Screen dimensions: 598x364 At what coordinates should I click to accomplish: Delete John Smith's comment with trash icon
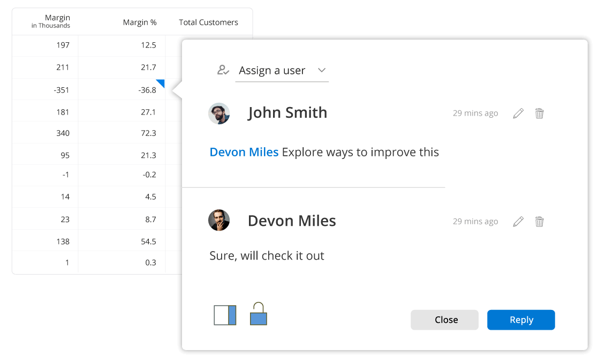coord(539,113)
